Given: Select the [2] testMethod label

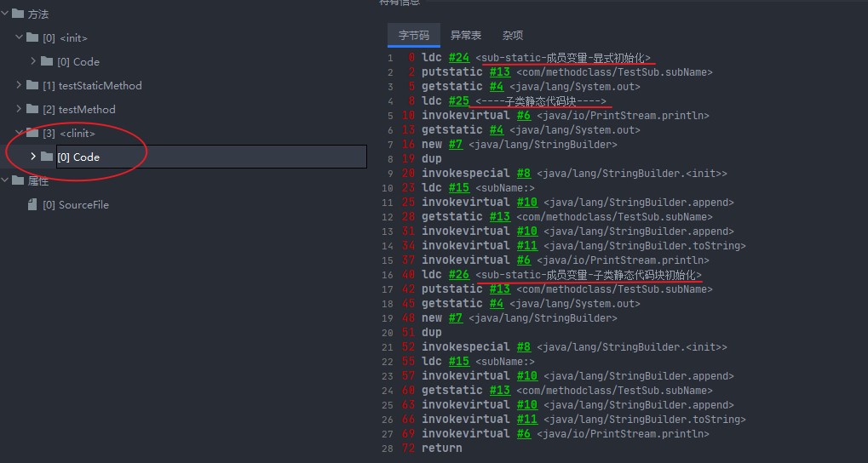Looking at the screenshot, I should click(x=79, y=110).
